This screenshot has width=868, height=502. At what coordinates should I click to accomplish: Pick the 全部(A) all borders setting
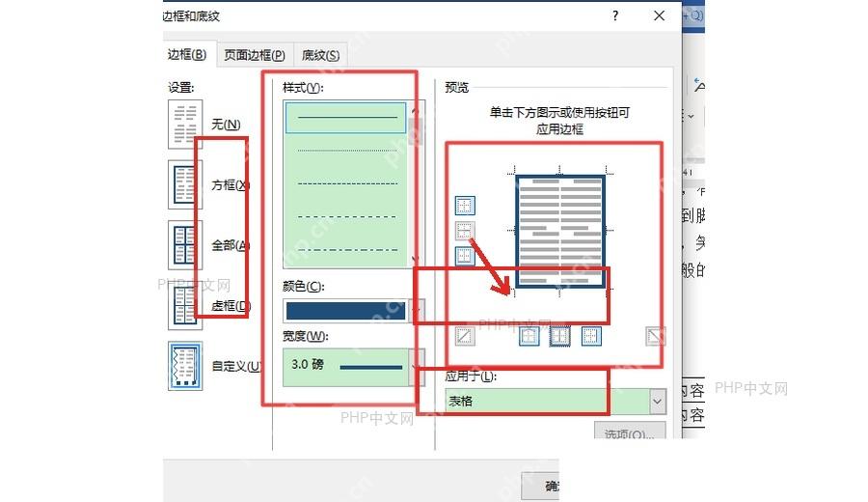pos(185,245)
